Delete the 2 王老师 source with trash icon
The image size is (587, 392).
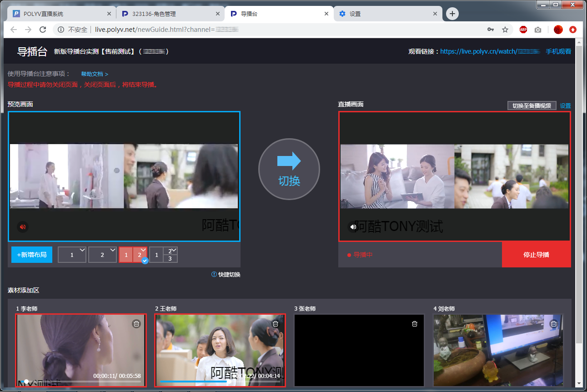(x=276, y=324)
